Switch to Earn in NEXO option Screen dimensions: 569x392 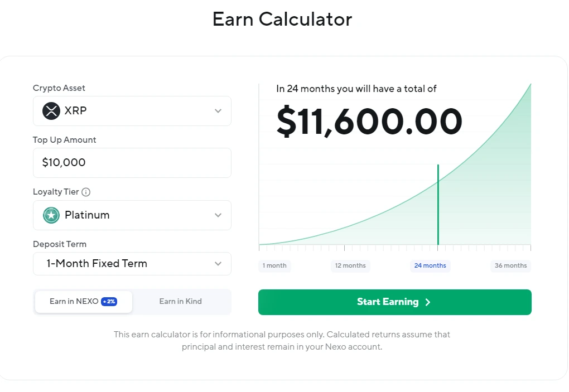click(84, 302)
